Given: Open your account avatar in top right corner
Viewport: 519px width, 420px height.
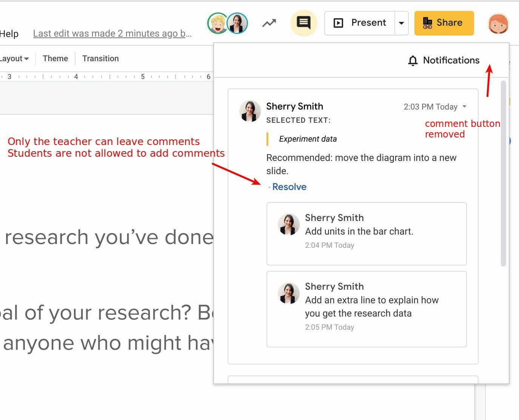Looking at the screenshot, I should coord(499,23).
